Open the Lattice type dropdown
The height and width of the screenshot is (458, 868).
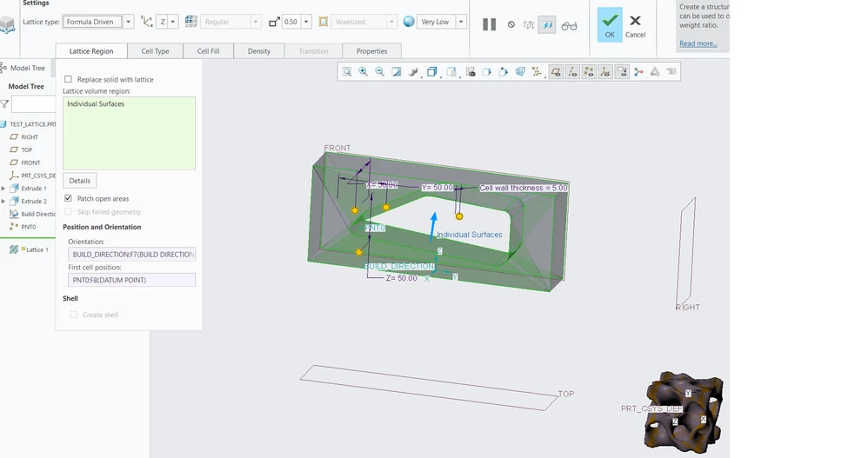(128, 22)
